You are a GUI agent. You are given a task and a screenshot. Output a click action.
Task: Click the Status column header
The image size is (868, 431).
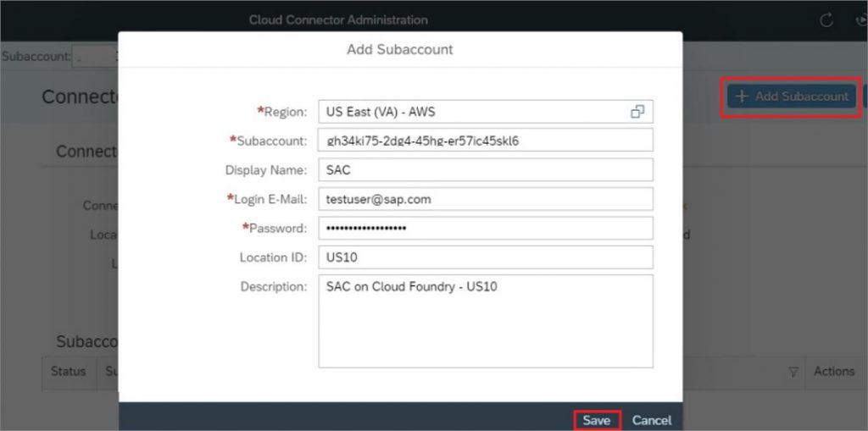pos(68,371)
